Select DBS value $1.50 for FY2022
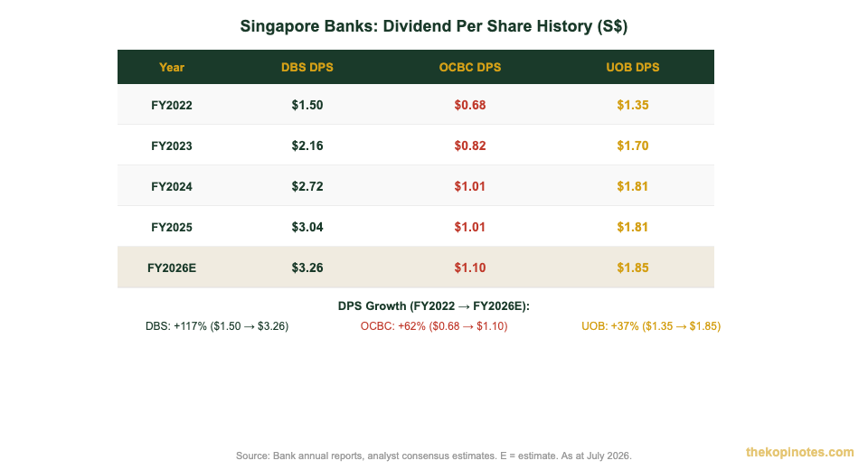The height and width of the screenshot is (470, 868). (x=307, y=105)
